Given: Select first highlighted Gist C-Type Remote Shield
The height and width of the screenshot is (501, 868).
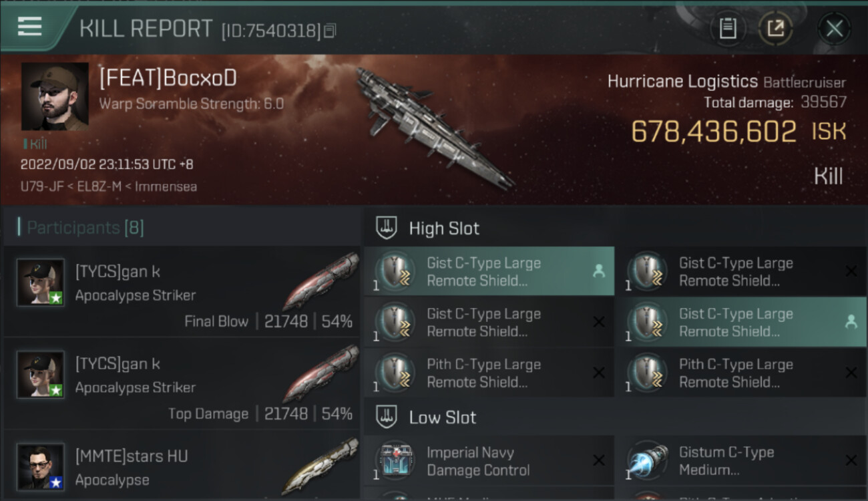Looking at the screenshot, I should 489,271.
